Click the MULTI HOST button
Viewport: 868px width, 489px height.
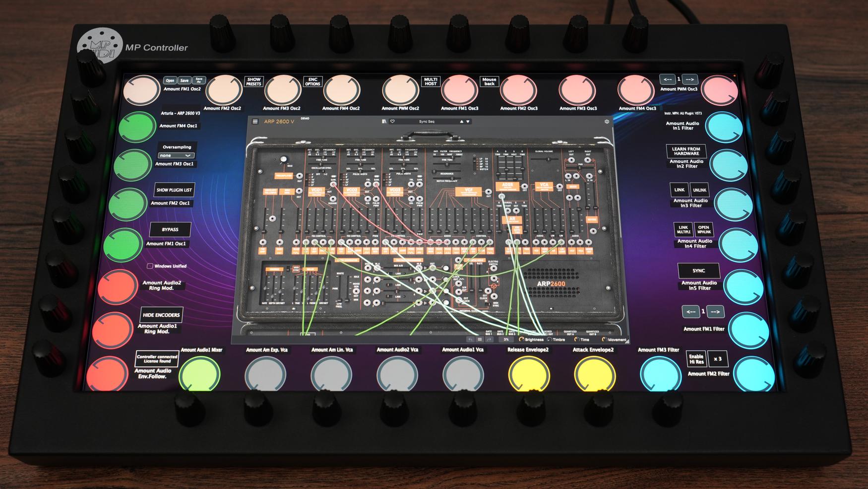pos(431,81)
